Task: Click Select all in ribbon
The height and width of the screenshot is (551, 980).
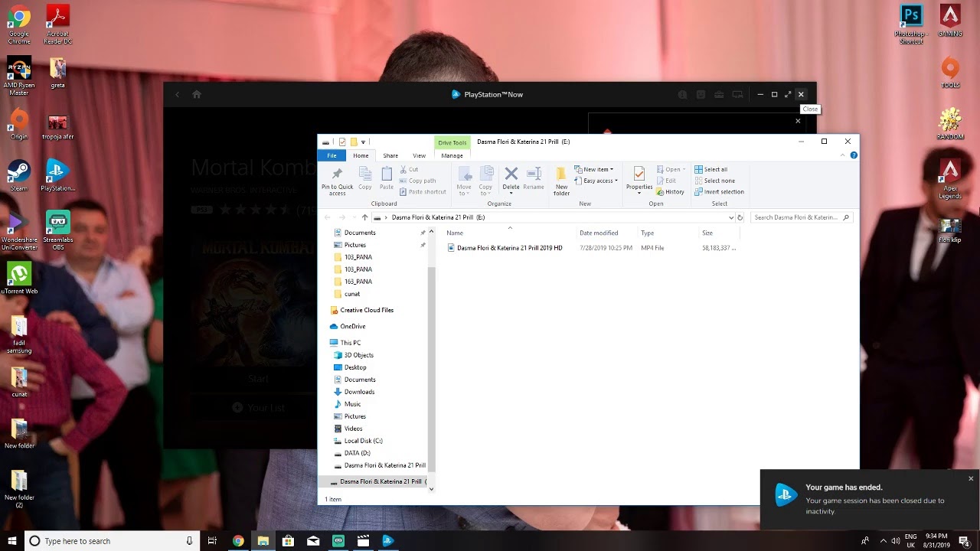Action: pyautogui.click(x=710, y=169)
